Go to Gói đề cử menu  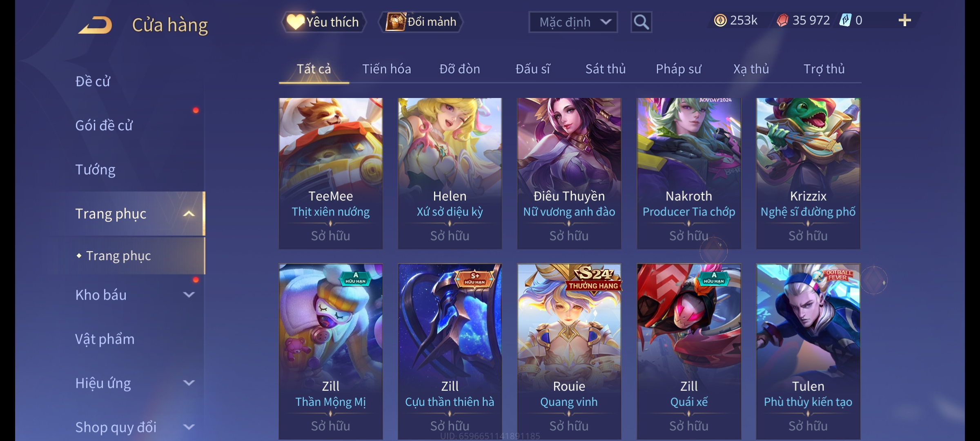[104, 125]
